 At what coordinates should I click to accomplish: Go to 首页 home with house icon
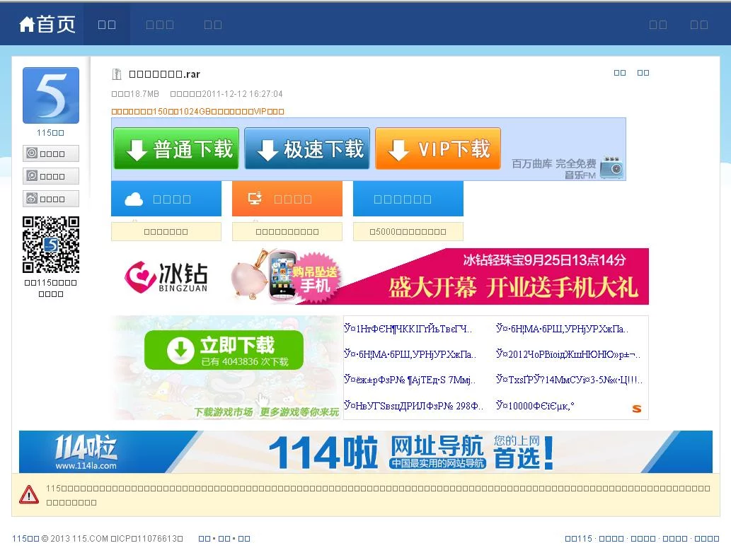tap(47, 24)
